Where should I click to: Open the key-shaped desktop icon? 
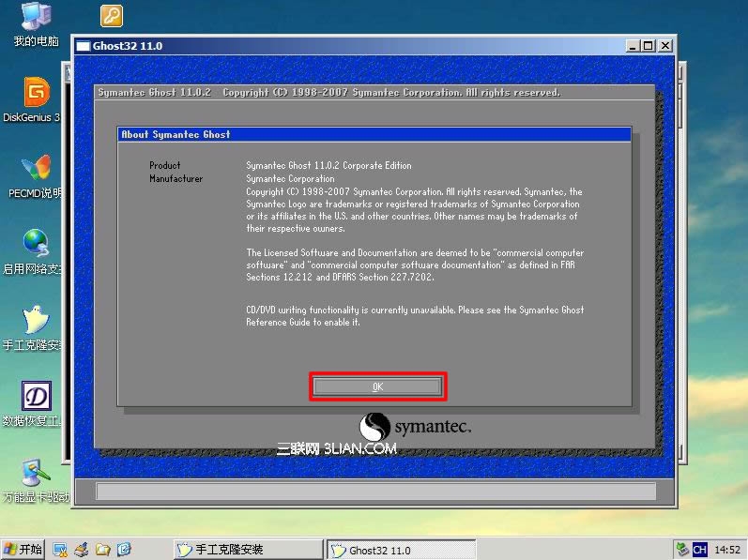tap(112, 15)
